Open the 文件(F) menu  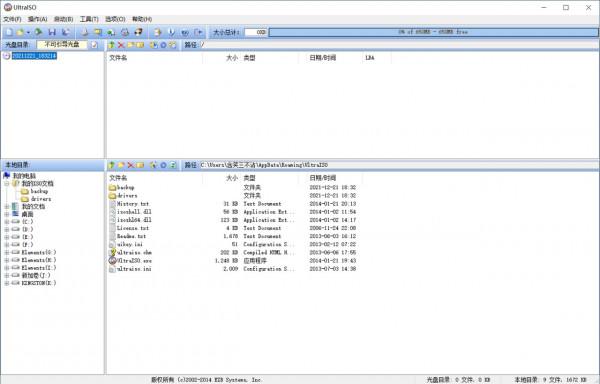12,19
